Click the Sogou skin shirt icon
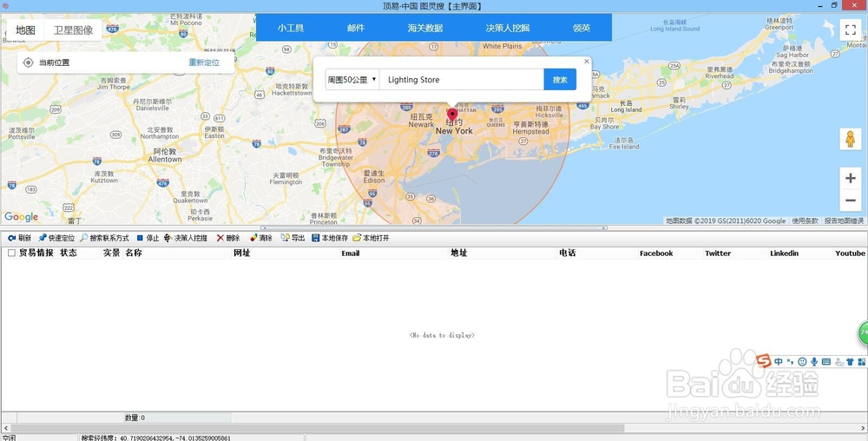Viewport: 868px width, 441px height. click(850, 361)
